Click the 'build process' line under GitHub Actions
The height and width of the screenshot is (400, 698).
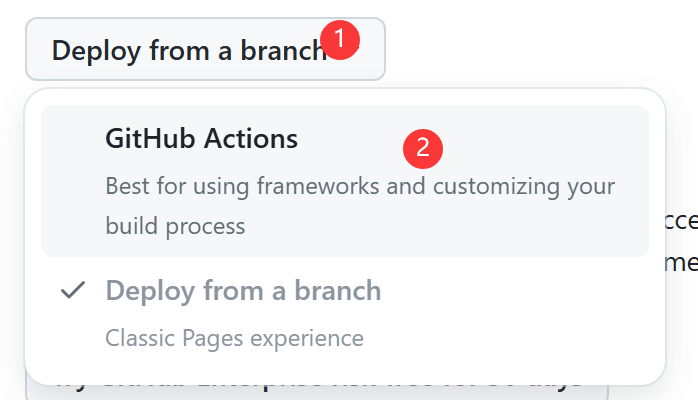click(x=175, y=226)
